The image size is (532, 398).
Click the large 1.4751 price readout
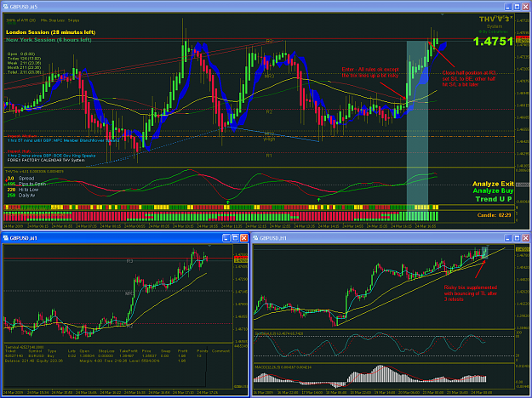click(x=493, y=42)
